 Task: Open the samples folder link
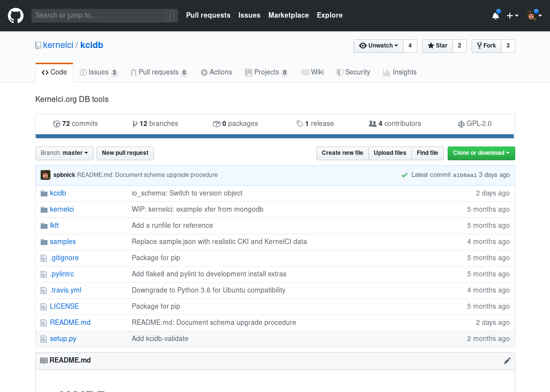click(63, 242)
